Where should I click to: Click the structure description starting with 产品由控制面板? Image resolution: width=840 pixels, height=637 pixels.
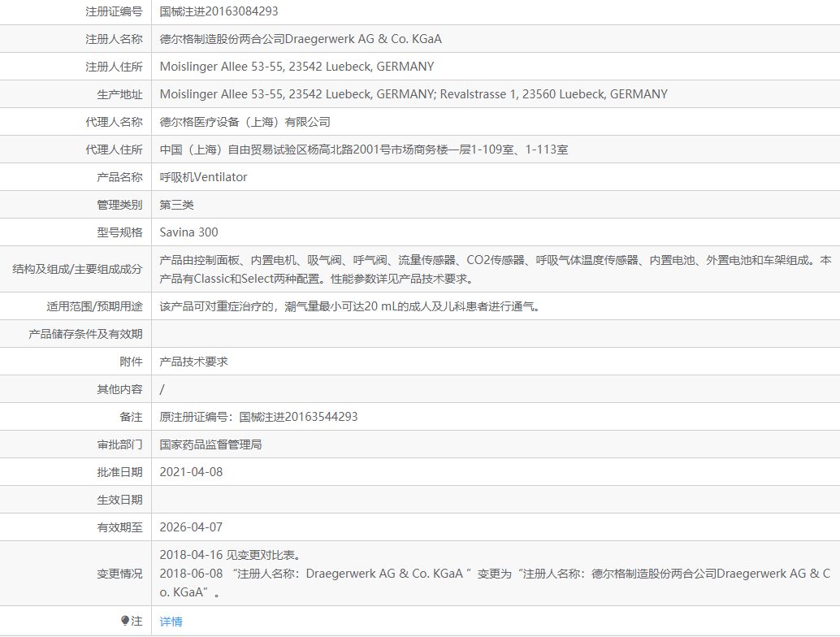[496, 270]
